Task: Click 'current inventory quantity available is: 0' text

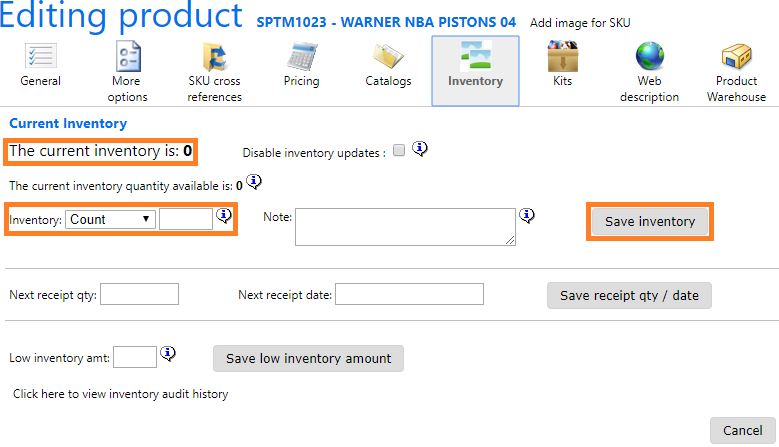Action: point(126,186)
